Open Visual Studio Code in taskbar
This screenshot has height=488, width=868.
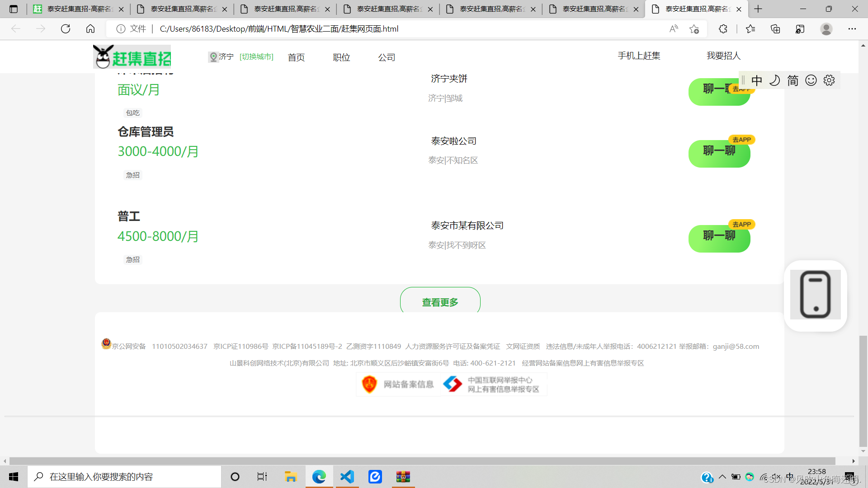pos(347,477)
